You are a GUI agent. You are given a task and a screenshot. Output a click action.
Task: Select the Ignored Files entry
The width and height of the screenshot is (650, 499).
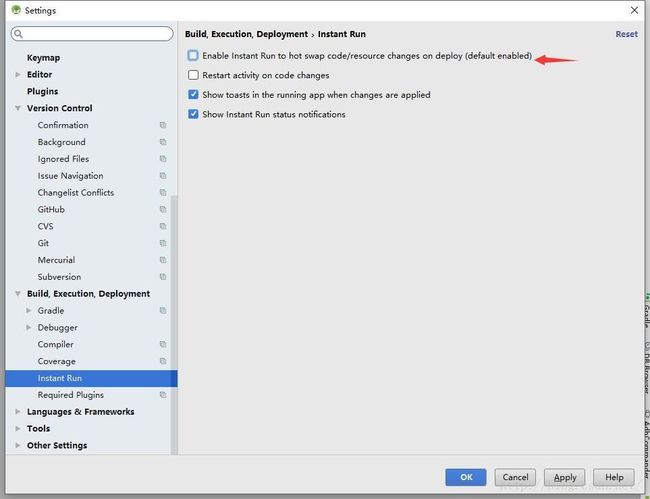tap(63, 159)
